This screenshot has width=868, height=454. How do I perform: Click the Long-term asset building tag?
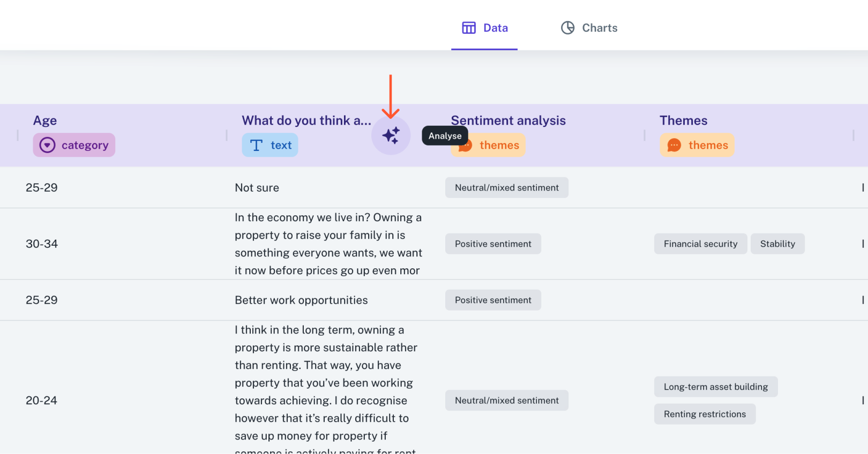tap(715, 387)
